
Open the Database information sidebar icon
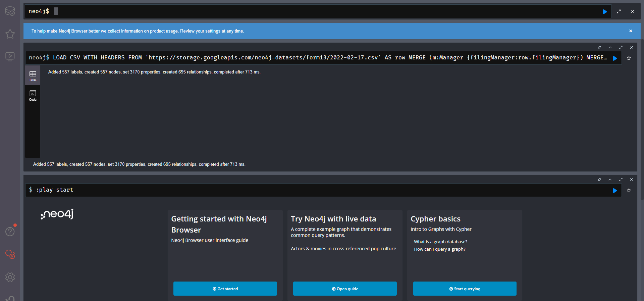(x=10, y=11)
